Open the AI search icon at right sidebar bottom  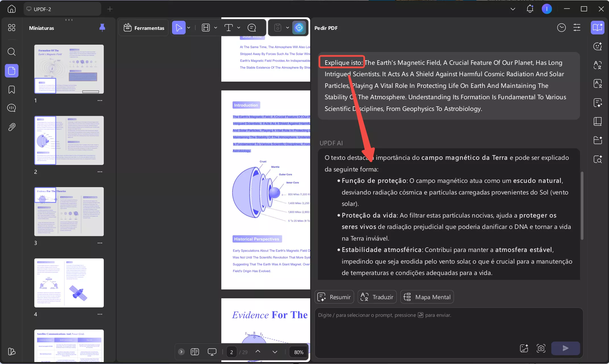(x=598, y=159)
